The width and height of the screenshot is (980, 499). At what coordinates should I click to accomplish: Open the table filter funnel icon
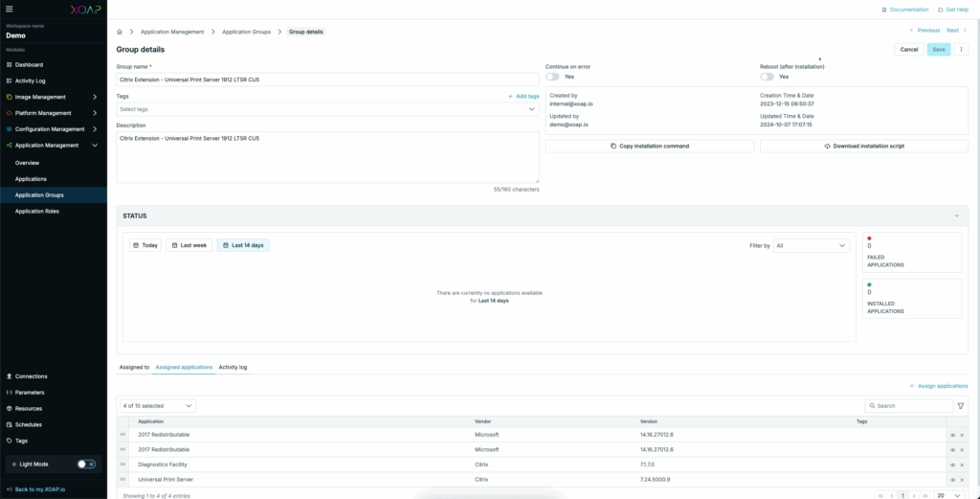961,406
